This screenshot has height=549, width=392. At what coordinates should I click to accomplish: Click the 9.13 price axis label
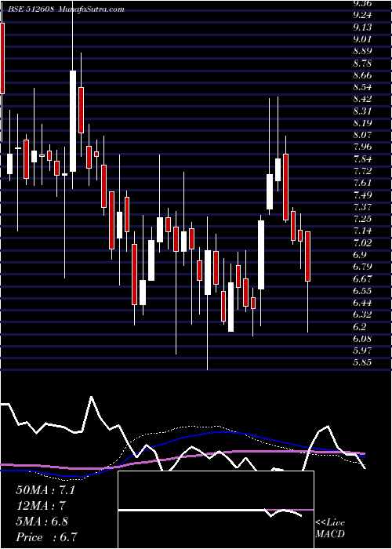[x=362, y=27]
